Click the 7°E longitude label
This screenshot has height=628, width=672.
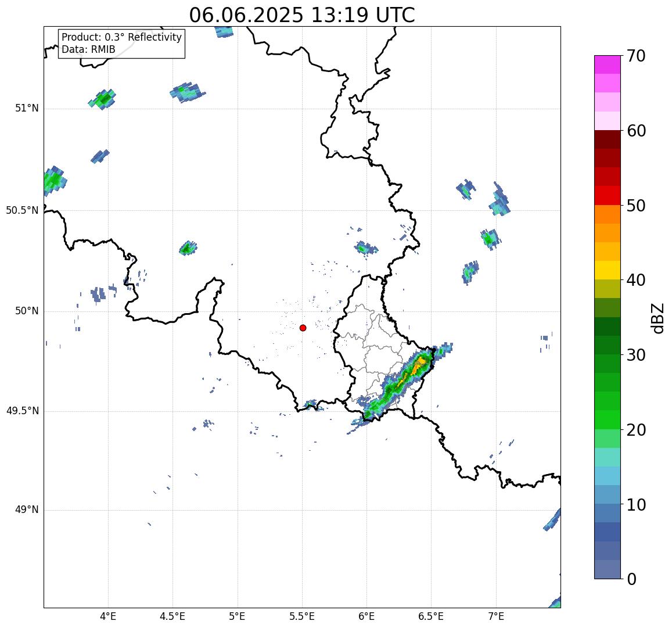[x=496, y=617]
